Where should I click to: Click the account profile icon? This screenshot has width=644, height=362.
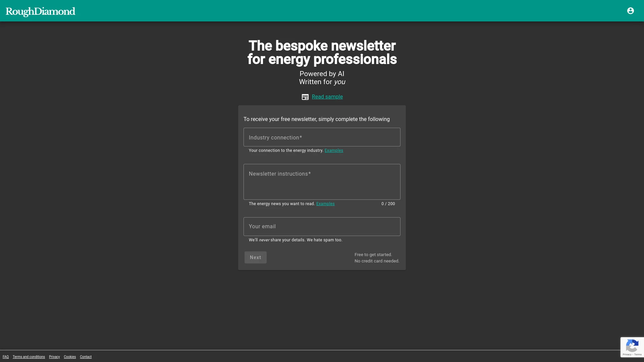click(x=630, y=11)
